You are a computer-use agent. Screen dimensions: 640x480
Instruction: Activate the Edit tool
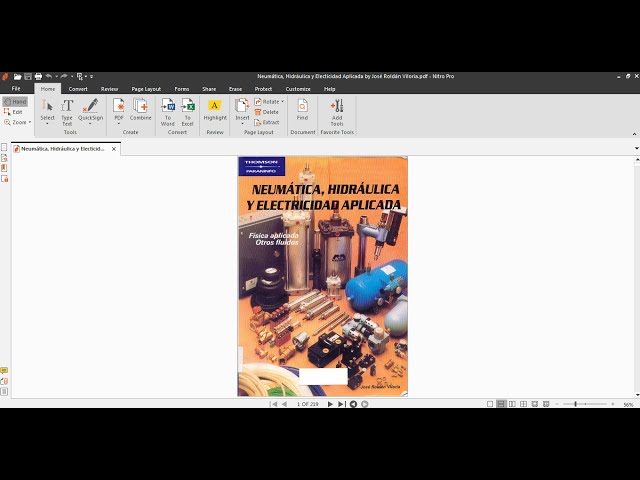(x=13, y=112)
